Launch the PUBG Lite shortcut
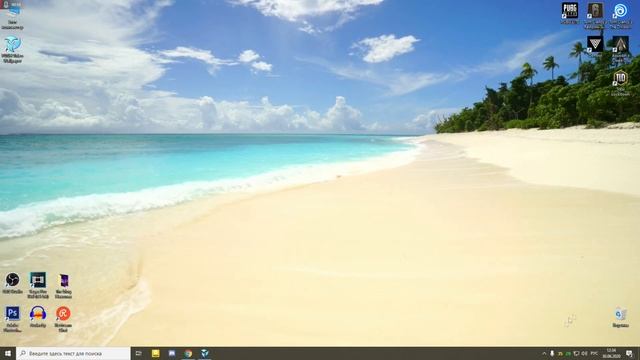The image size is (640, 360). 569,13
